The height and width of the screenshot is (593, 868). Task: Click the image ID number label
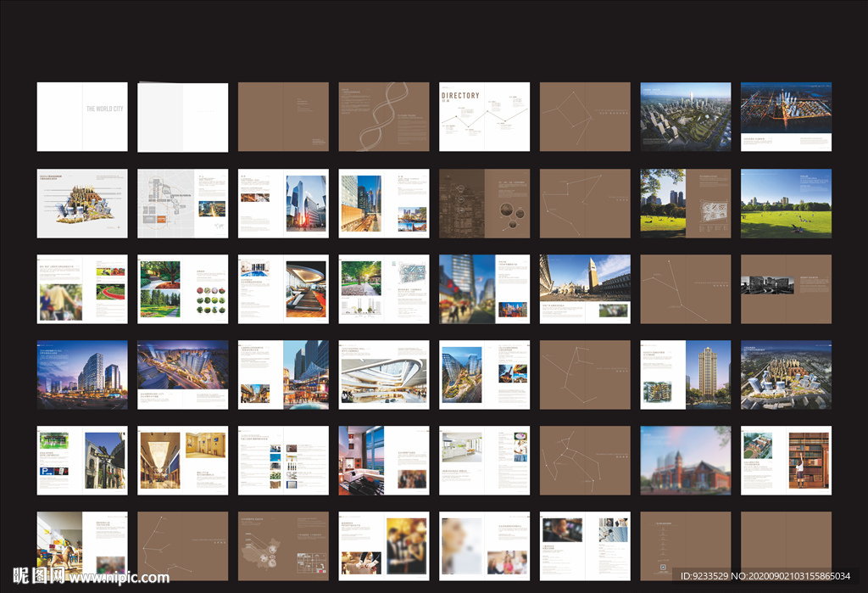(765, 576)
